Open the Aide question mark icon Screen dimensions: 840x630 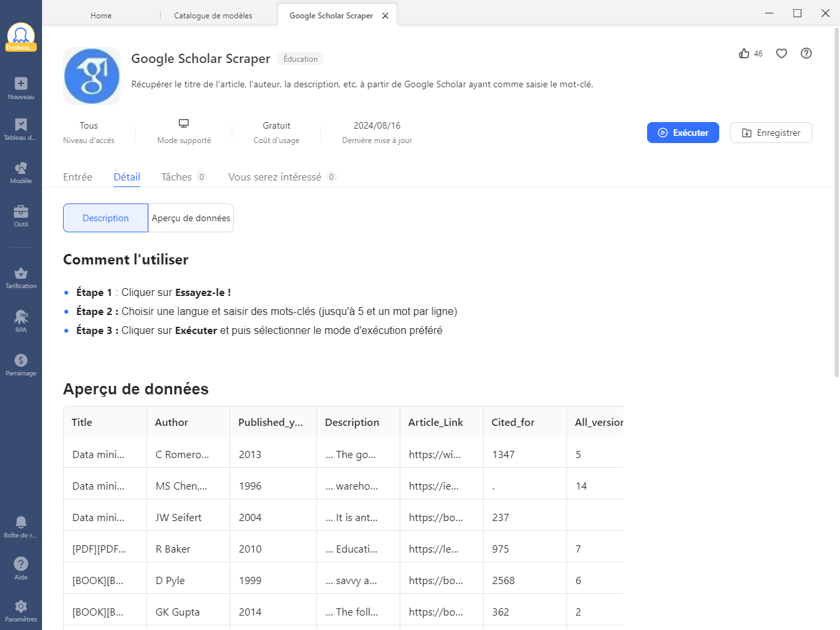(x=21, y=564)
